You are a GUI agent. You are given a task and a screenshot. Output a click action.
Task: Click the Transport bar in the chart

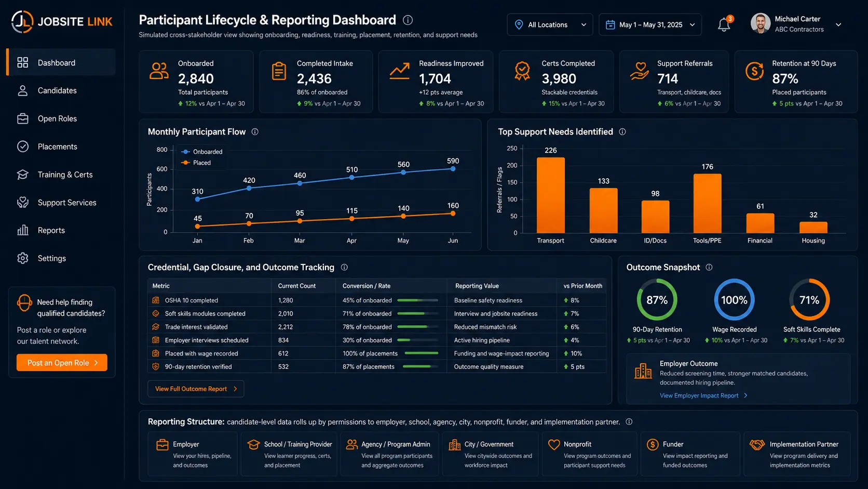point(551,195)
